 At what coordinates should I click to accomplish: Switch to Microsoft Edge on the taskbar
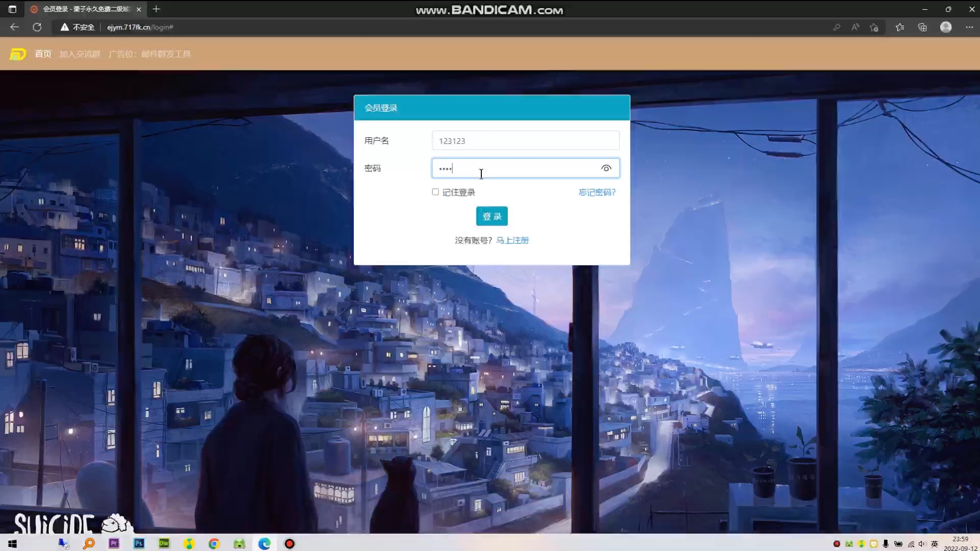(x=264, y=543)
